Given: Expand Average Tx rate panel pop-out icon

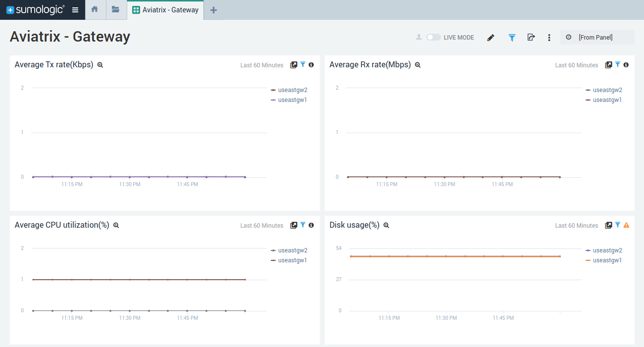Looking at the screenshot, I should tap(294, 65).
